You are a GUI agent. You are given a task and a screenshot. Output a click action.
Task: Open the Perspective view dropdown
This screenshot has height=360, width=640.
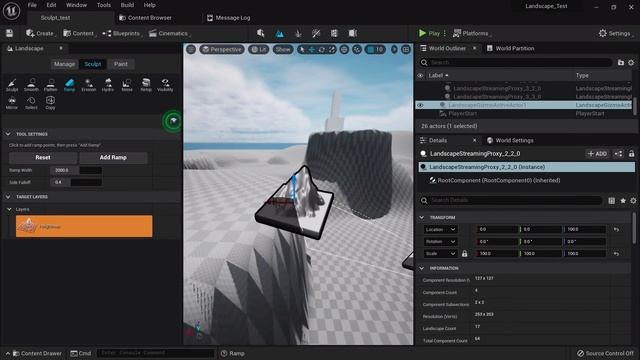pos(222,49)
